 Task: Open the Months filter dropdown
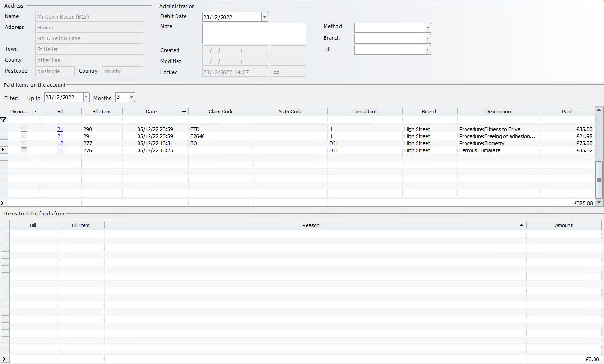(x=131, y=97)
